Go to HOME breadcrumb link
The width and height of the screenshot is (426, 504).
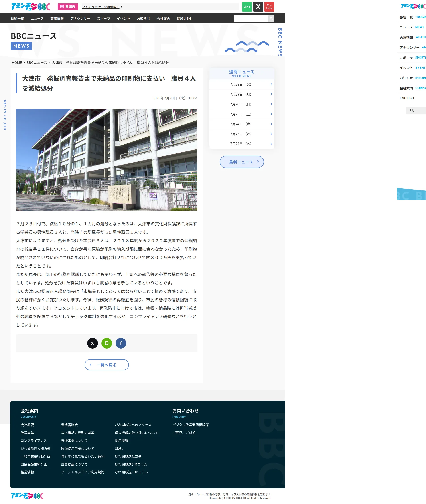tap(17, 63)
